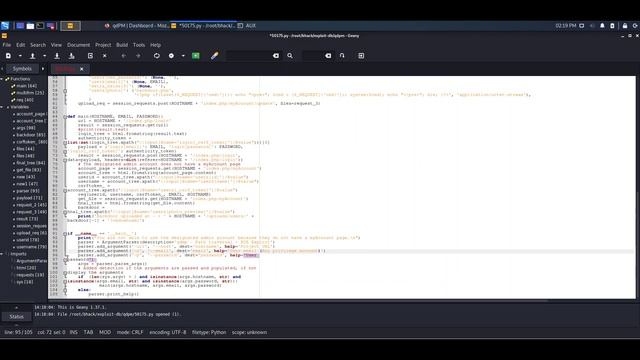Click the Navigate back arrow icon
This screenshot has width=640, height=360.
tap(124, 56)
